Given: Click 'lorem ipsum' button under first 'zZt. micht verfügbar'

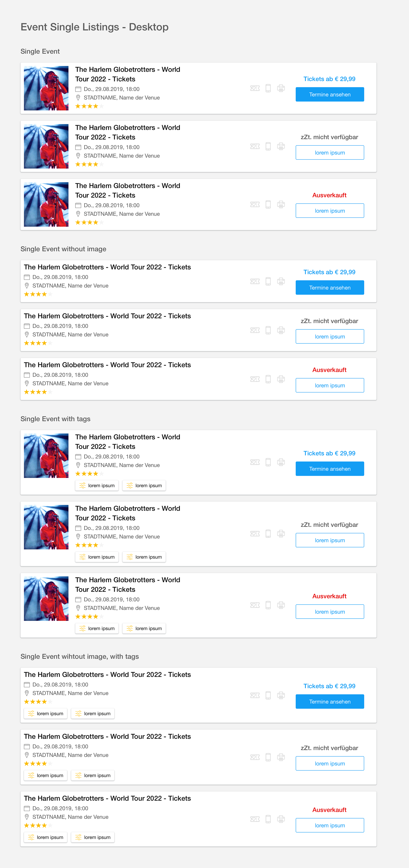Looking at the screenshot, I should [x=330, y=153].
